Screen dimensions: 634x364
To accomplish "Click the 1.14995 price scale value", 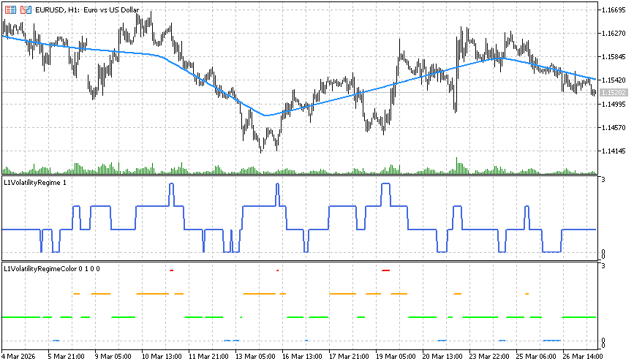I will [x=614, y=105].
